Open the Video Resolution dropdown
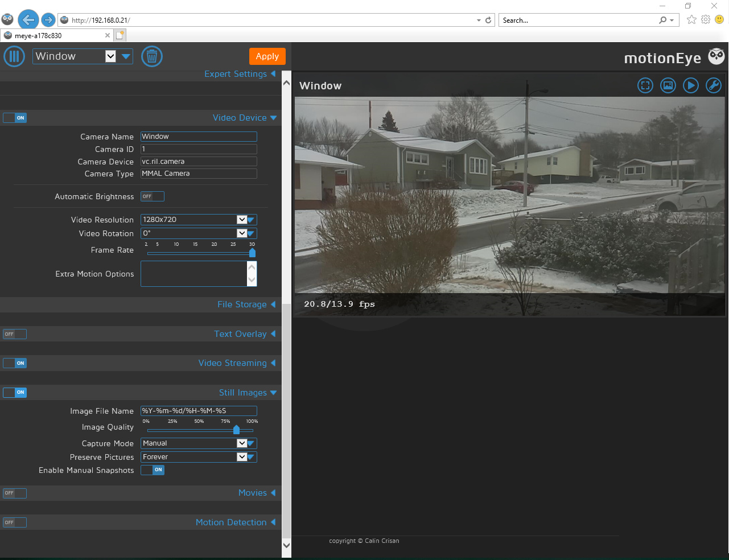 (x=199, y=220)
